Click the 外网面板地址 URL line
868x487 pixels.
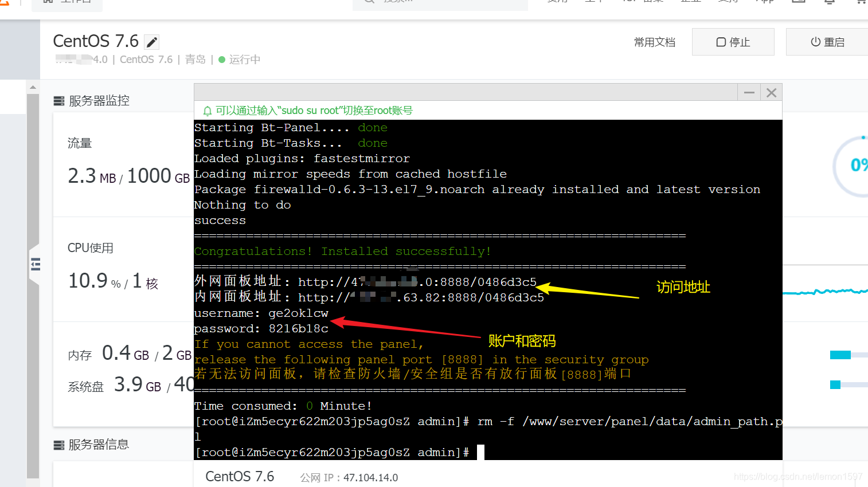pyautogui.click(x=366, y=282)
